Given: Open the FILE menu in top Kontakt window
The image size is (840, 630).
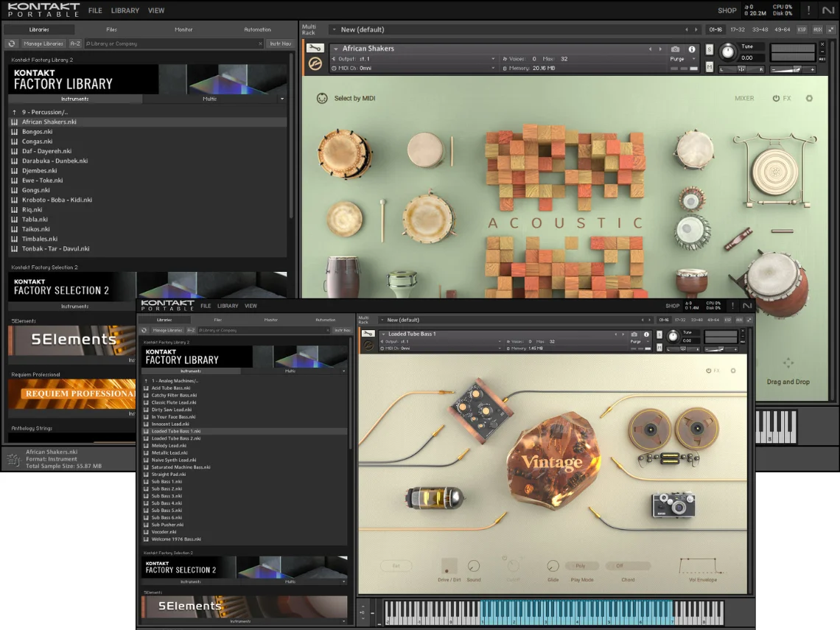Looking at the screenshot, I should 95,10.
